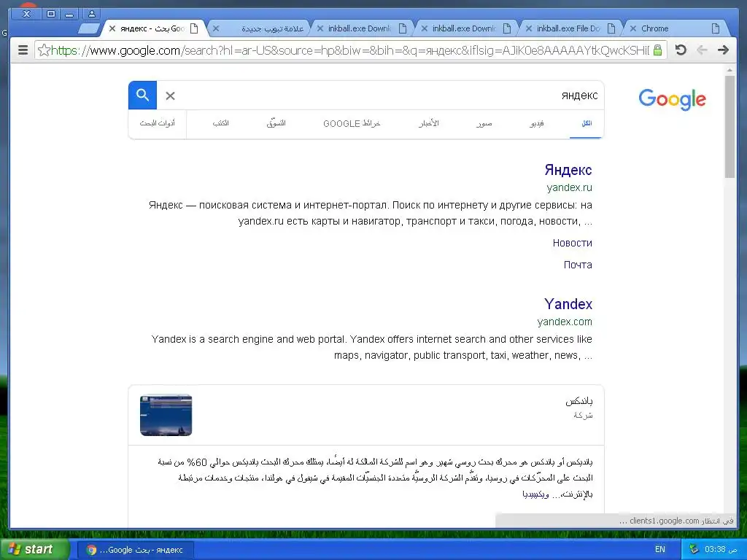This screenshot has width=747, height=560.
Task: Select the الكل (All) search filter
Action: [587, 123]
